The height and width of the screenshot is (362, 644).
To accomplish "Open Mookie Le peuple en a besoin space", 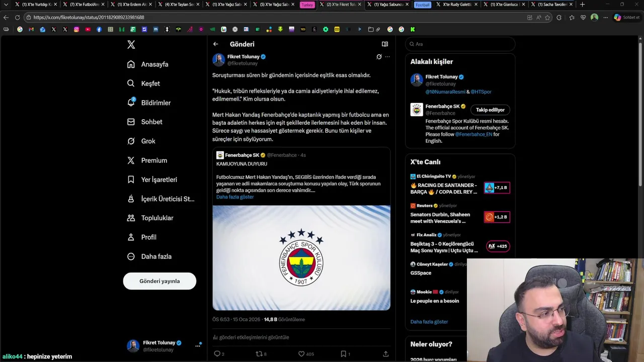I will pos(436,297).
